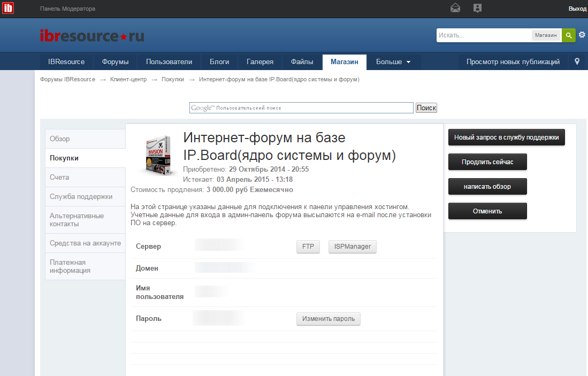The image size is (588, 376).
Task: Click the Продлить сейчас button
Action: coord(487,162)
